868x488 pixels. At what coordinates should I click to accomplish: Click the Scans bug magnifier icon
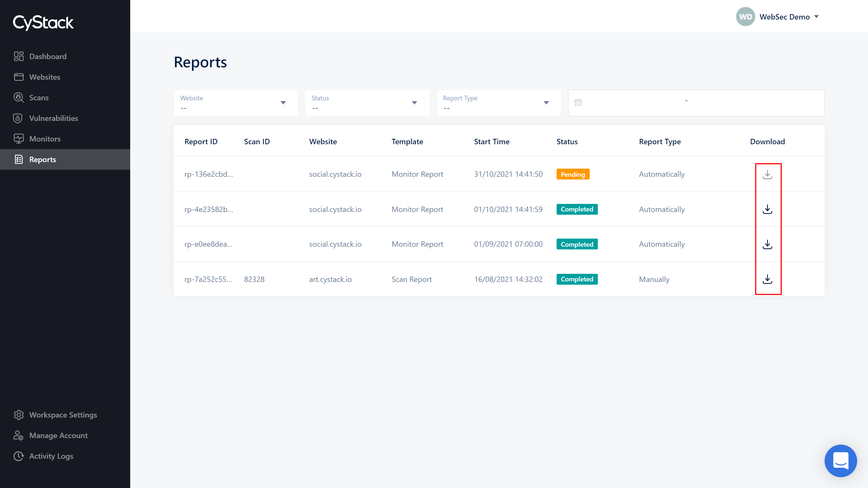point(19,98)
